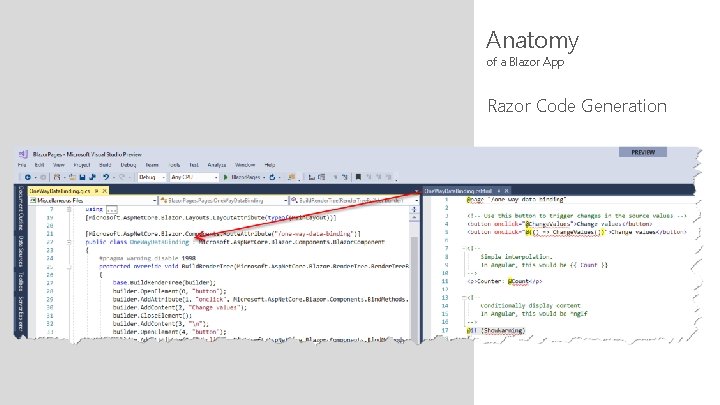Click the Undo arrow icon
This screenshot has height=405, width=720.
[106, 177]
